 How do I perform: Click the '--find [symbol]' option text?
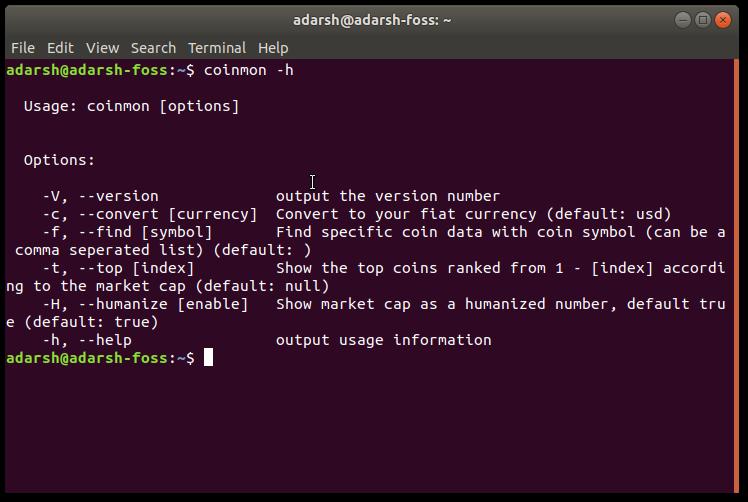point(145,232)
